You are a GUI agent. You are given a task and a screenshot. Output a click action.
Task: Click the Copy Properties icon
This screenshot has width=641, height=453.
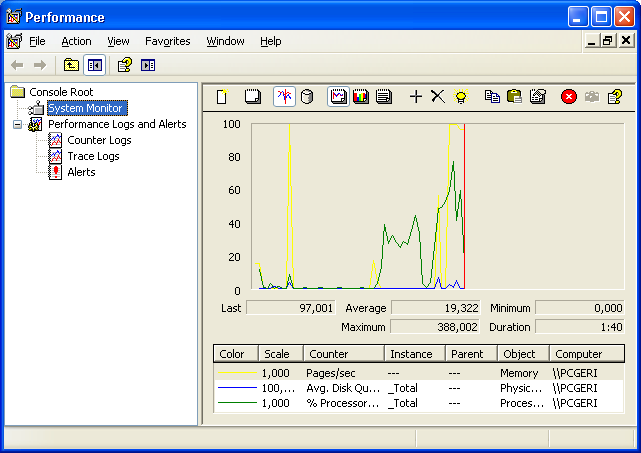(492, 97)
